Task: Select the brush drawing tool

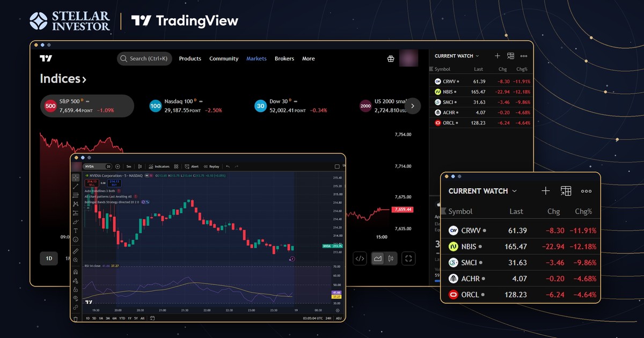Action: pos(76,222)
